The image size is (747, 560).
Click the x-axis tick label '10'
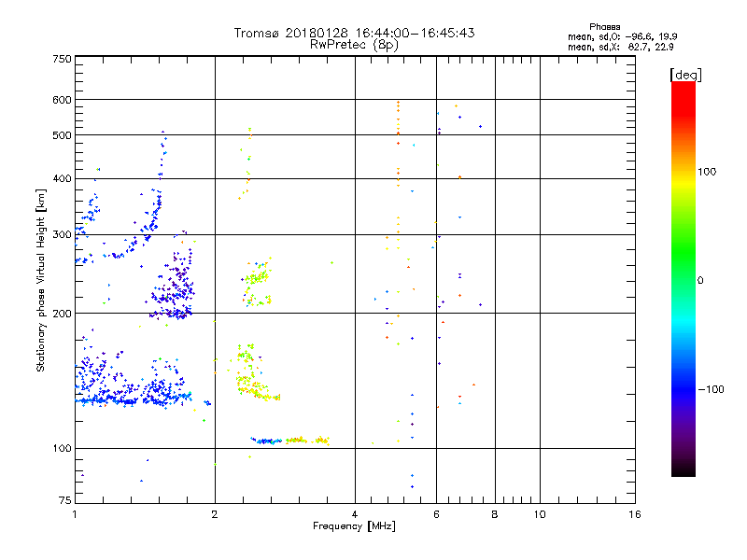click(540, 514)
